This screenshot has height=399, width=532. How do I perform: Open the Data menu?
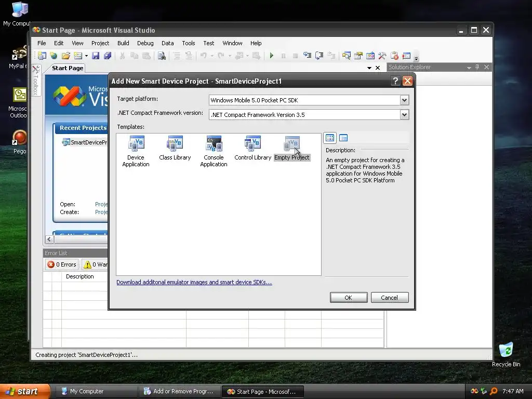(x=168, y=43)
